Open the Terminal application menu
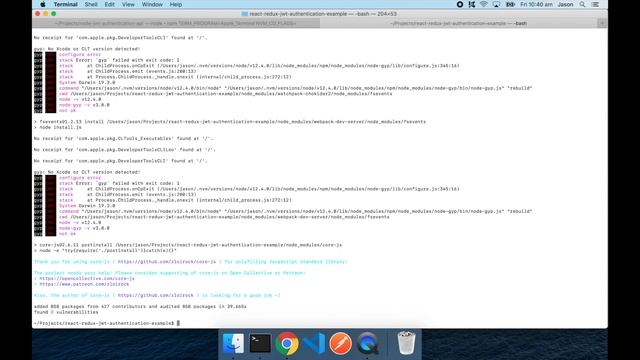Image resolution: width=640 pixels, height=360 pixels. coord(65,4)
